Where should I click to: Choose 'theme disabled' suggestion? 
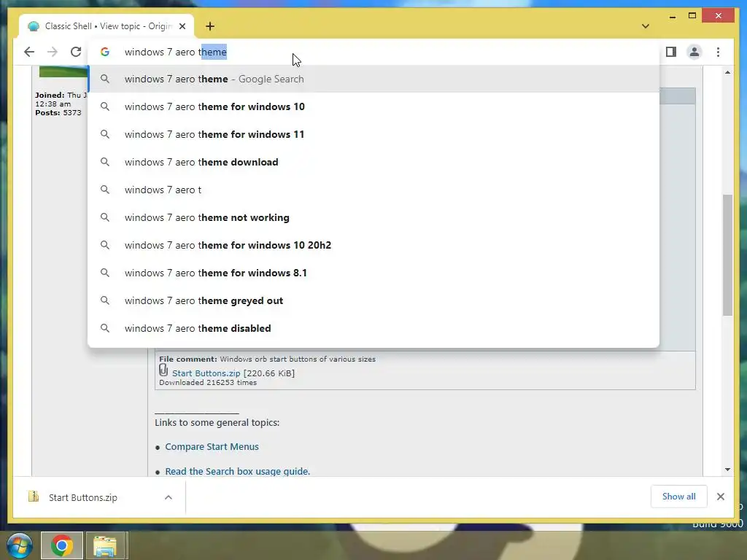pos(374,328)
